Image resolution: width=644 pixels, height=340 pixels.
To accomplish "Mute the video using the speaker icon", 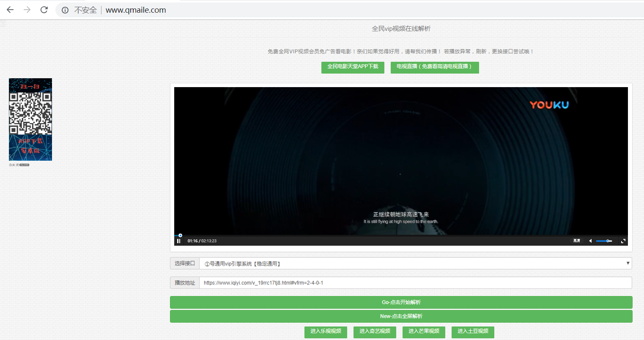I will 590,241.
